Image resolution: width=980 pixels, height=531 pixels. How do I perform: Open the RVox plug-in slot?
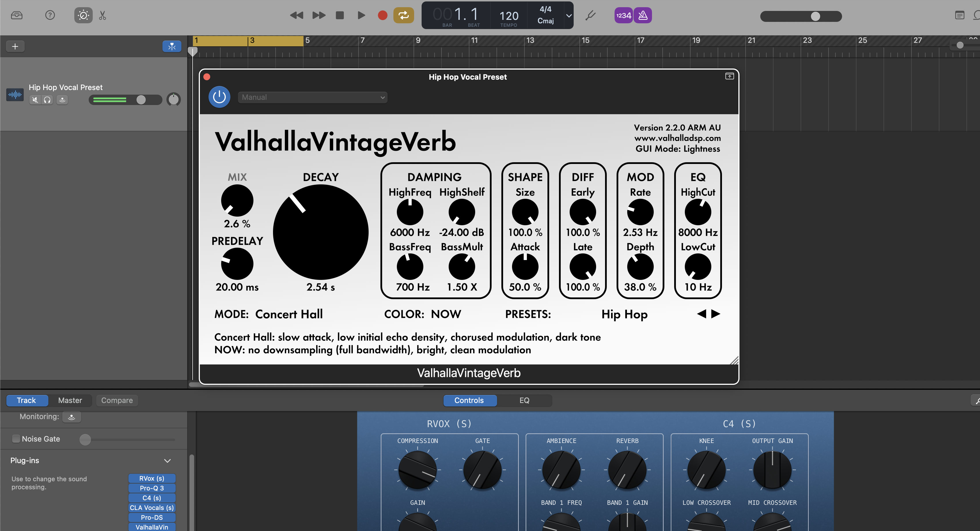tap(152, 478)
